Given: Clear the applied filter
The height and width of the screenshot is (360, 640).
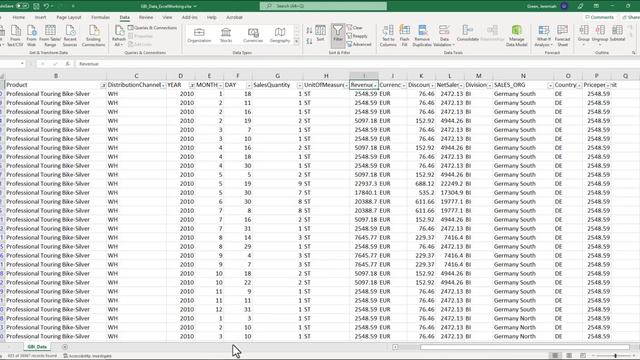Looking at the screenshot, I should [x=355, y=28].
